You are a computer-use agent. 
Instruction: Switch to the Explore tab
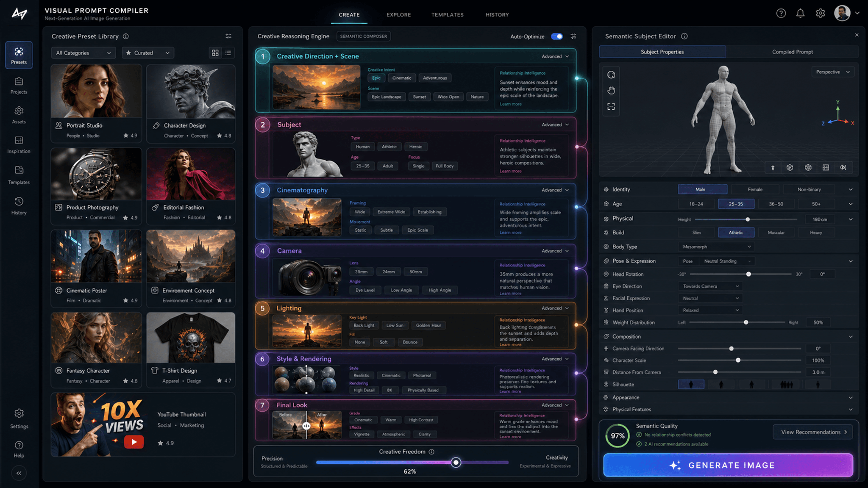click(x=398, y=15)
